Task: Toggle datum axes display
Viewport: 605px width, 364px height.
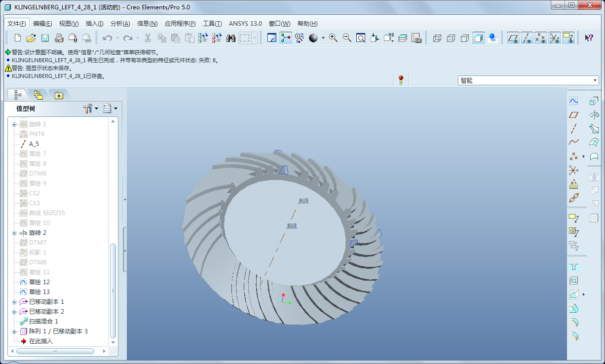Action: [x=527, y=38]
